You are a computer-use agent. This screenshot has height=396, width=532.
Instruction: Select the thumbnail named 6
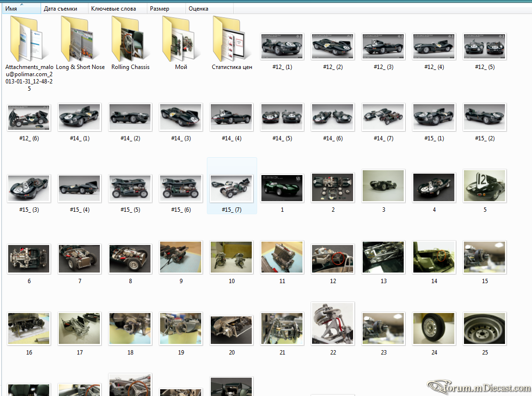29,259
